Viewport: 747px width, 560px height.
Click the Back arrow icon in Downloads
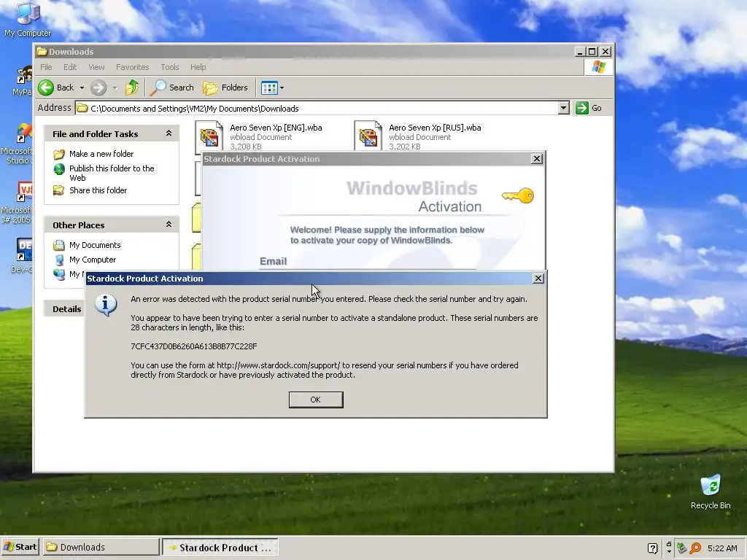pyautogui.click(x=46, y=87)
